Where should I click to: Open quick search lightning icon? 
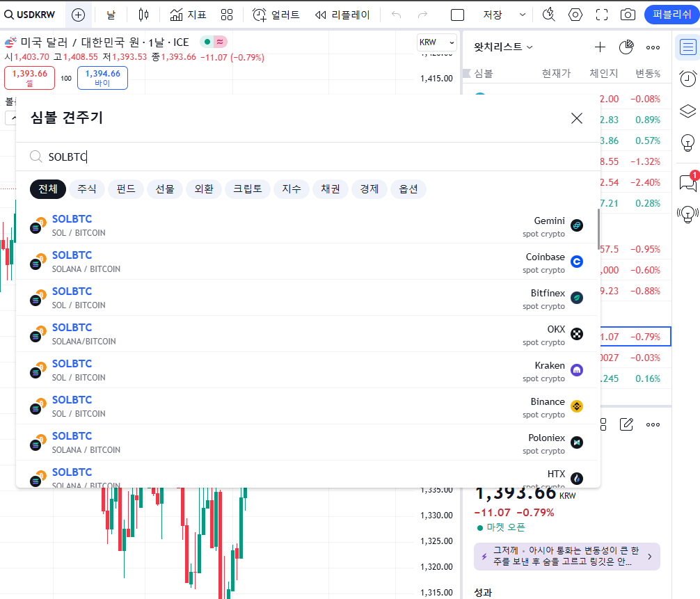coord(549,15)
